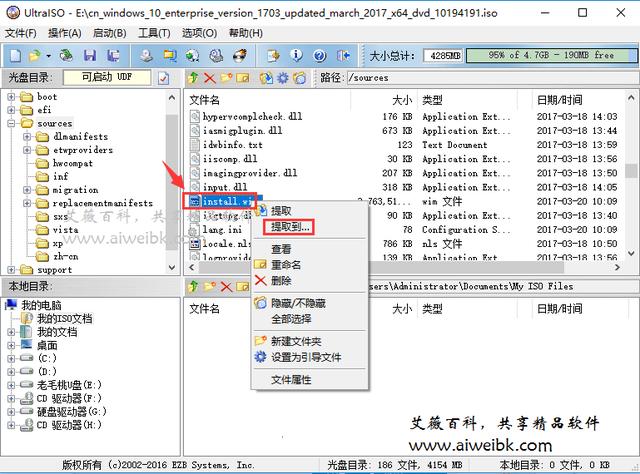Click the blue Help question mark icon
The height and width of the screenshot is (474, 640).
pyautogui.click(x=320, y=56)
